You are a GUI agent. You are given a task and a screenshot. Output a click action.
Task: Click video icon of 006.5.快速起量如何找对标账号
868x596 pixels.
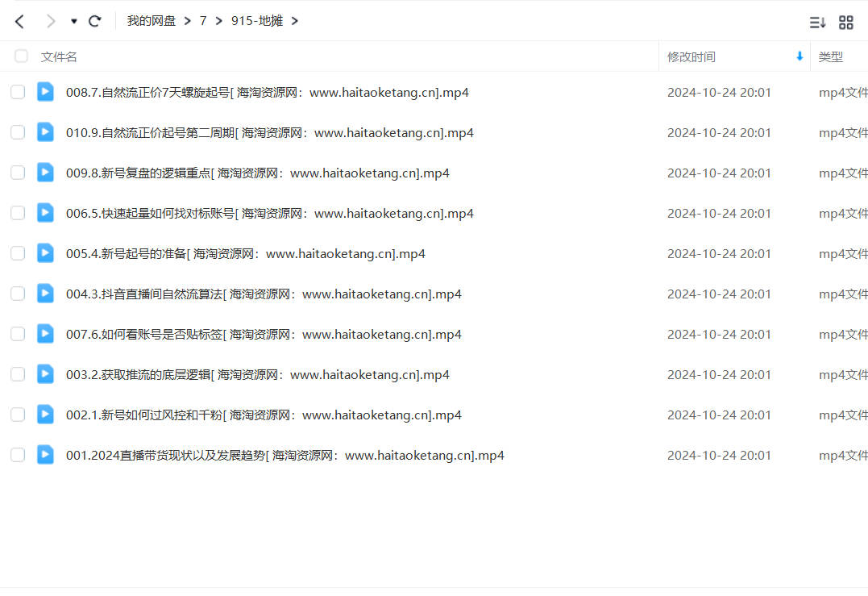point(45,213)
